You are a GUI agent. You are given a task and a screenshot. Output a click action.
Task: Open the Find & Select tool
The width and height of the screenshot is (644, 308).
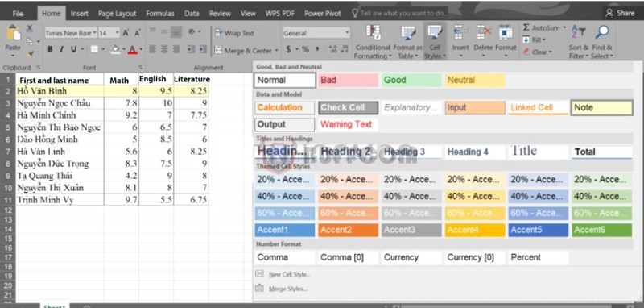tap(601, 42)
